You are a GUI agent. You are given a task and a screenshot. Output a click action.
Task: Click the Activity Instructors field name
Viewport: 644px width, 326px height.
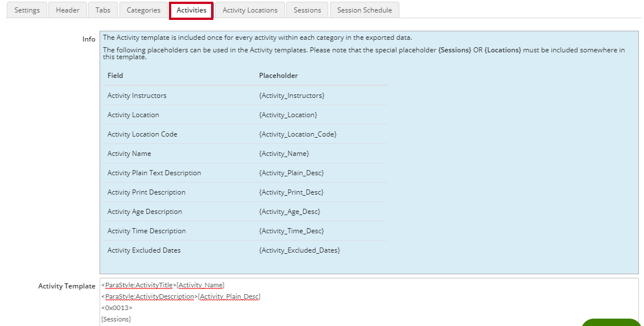pyautogui.click(x=137, y=95)
